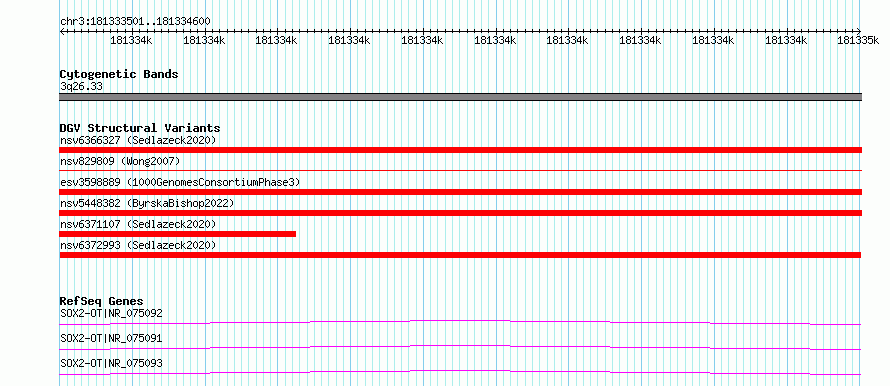The height and width of the screenshot is (386, 890).
Task: Click the gray 3q26.33 cytogenetic band bar
Action: 460,97
